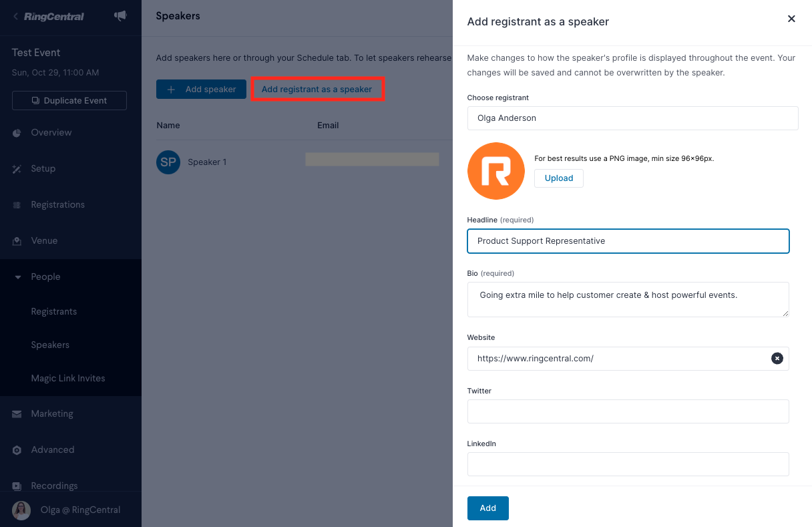Open Marketing in the sidebar
This screenshot has height=527, width=812.
pyautogui.click(x=52, y=413)
